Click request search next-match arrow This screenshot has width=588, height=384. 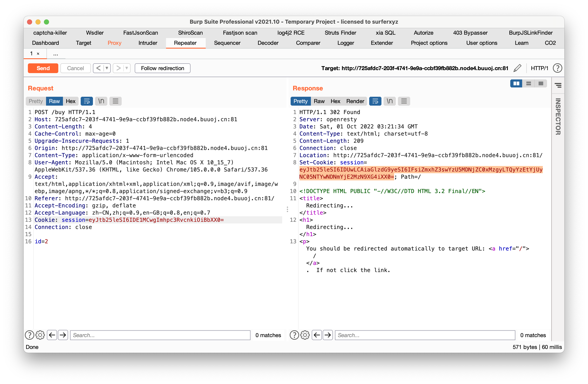click(x=63, y=335)
